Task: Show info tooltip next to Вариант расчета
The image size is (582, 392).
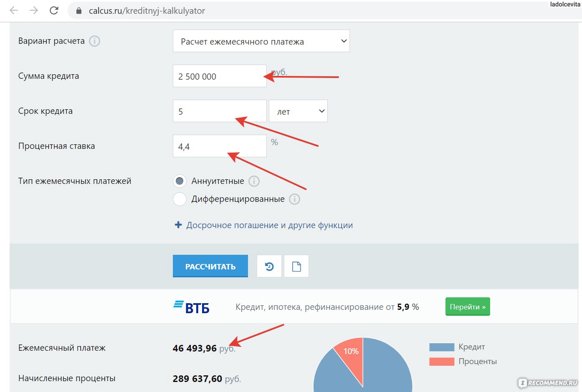Action: coord(95,41)
